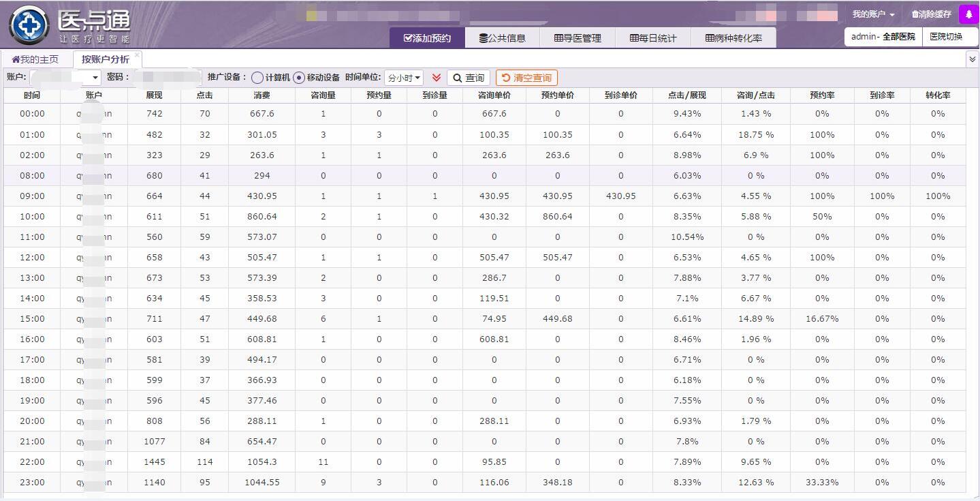Click the 医点通 cross logo icon
Screen dimensions: 980x501
tap(29, 25)
